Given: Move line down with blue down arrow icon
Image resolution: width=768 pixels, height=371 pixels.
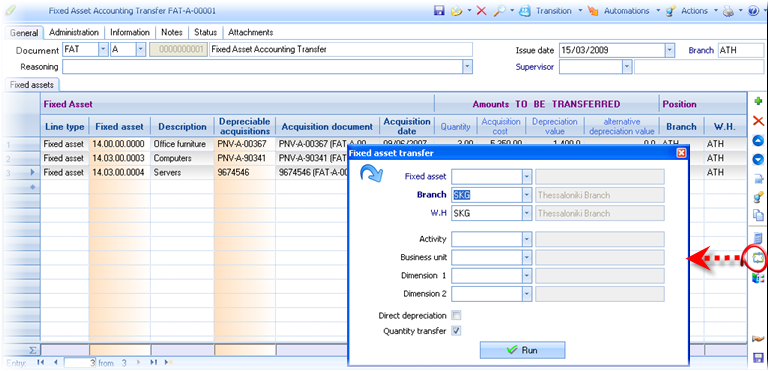Looking at the screenshot, I should click(758, 160).
